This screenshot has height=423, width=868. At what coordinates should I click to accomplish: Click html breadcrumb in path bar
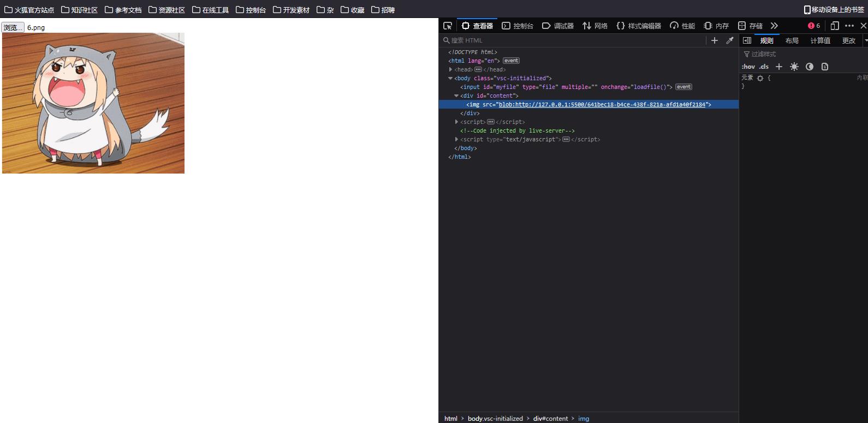pyautogui.click(x=451, y=419)
